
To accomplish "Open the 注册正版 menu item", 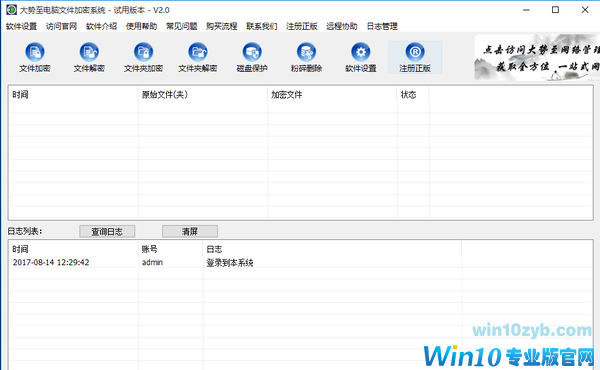I will [x=302, y=26].
